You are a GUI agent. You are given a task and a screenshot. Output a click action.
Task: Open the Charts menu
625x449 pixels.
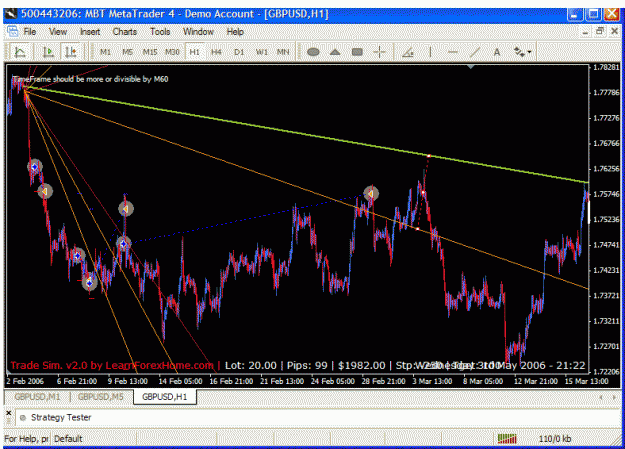[124, 32]
